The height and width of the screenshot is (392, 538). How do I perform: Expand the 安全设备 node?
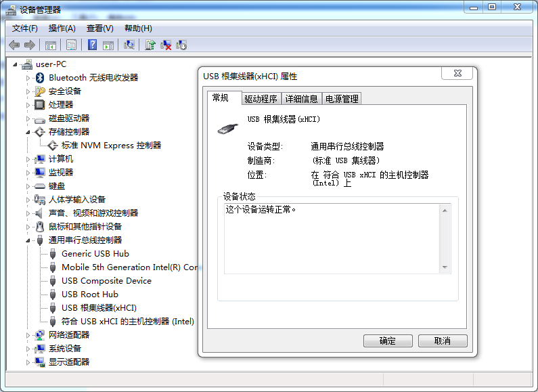click(x=28, y=91)
